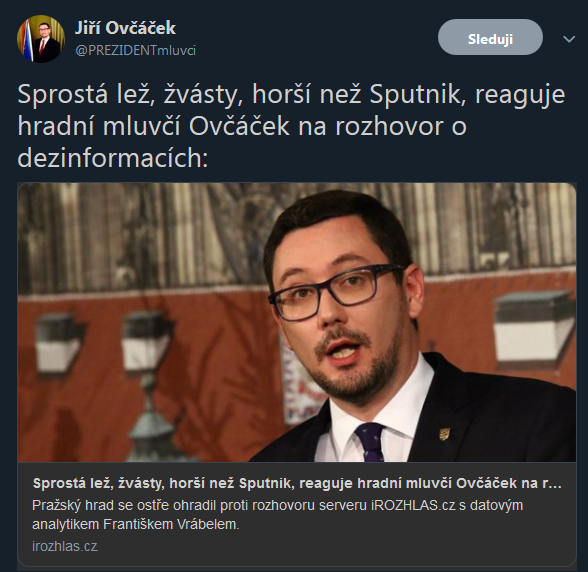Click 'iROZHLAS.cz' mention in the card summary
588x572 pixels.
(413, 506)
